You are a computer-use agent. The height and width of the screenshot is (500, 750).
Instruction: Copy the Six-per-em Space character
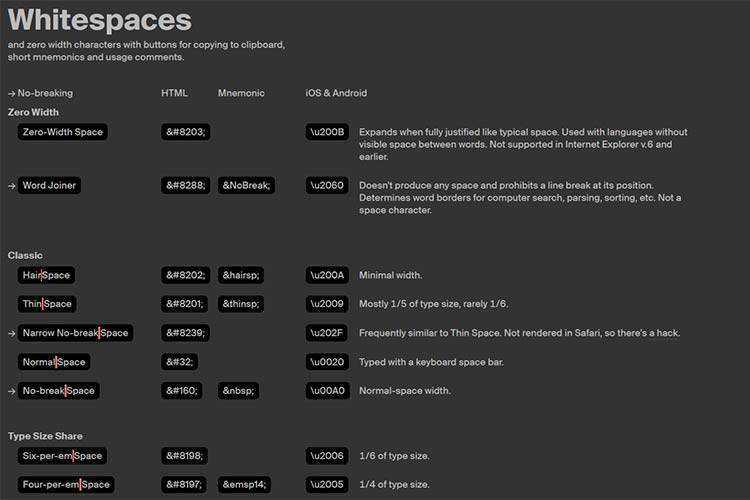point(62,456)
